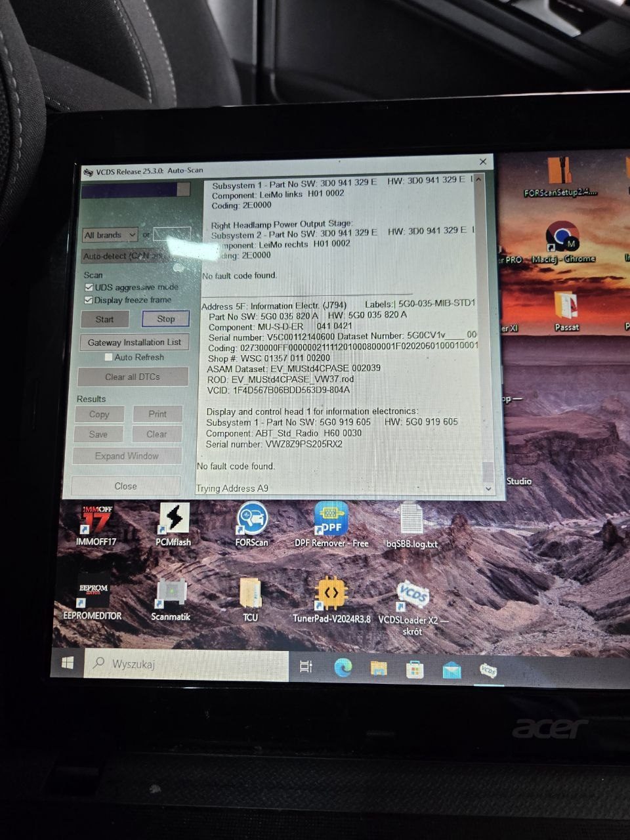Clear the results with Clear button

(157, 434)
